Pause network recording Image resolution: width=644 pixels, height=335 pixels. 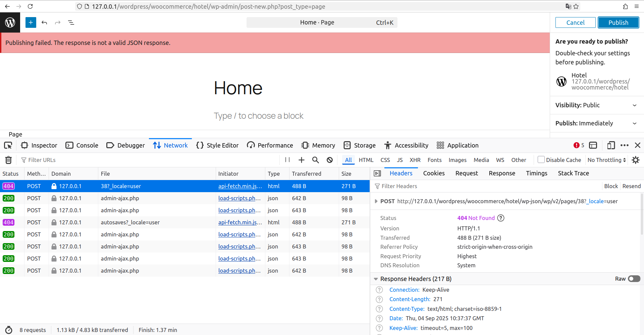click(x=287, y=160)
